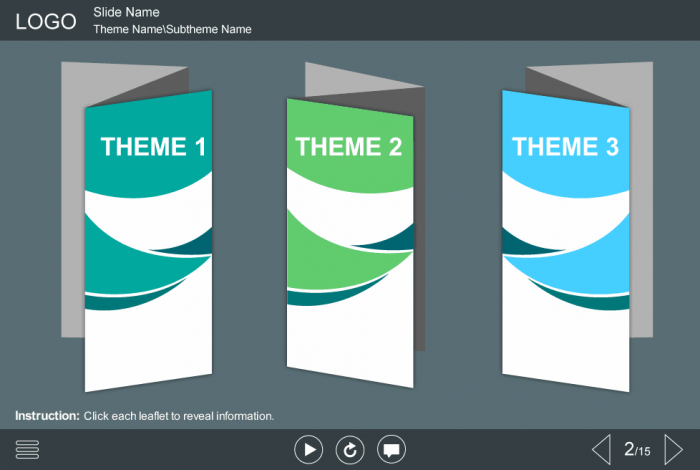The width and height of the screenshot is (700, 470).
Task: Click the THEME 3 heading on the blue leaflet
Action: (x=565, y=147)
